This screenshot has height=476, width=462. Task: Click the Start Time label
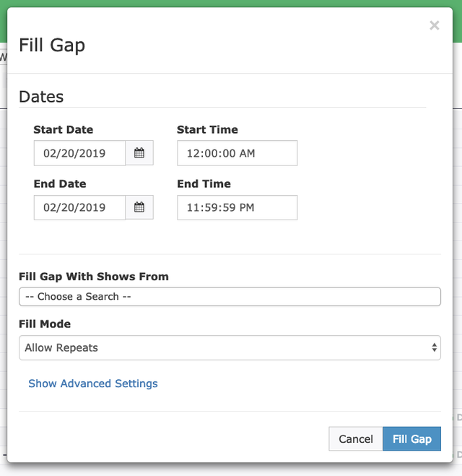[x=207, y=130]
